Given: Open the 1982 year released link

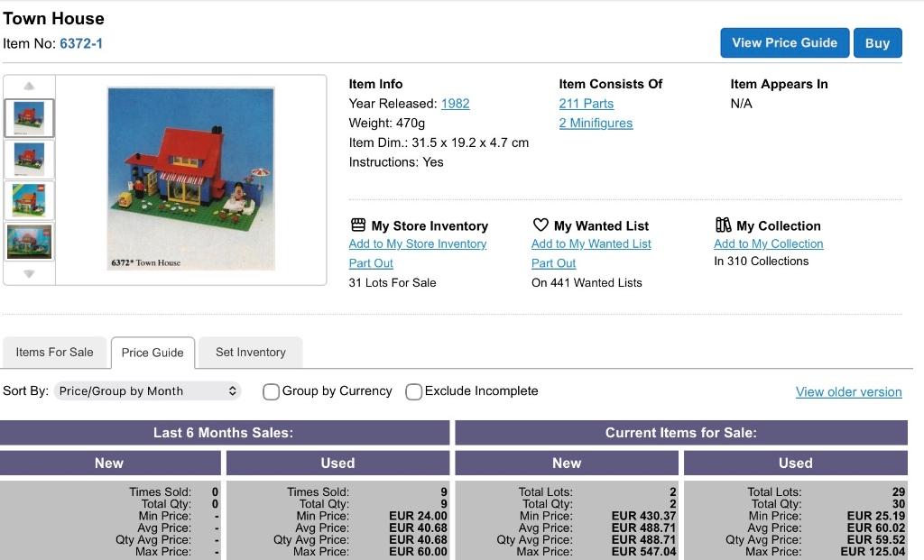Looking at the screenshot, I should point(456,104).
